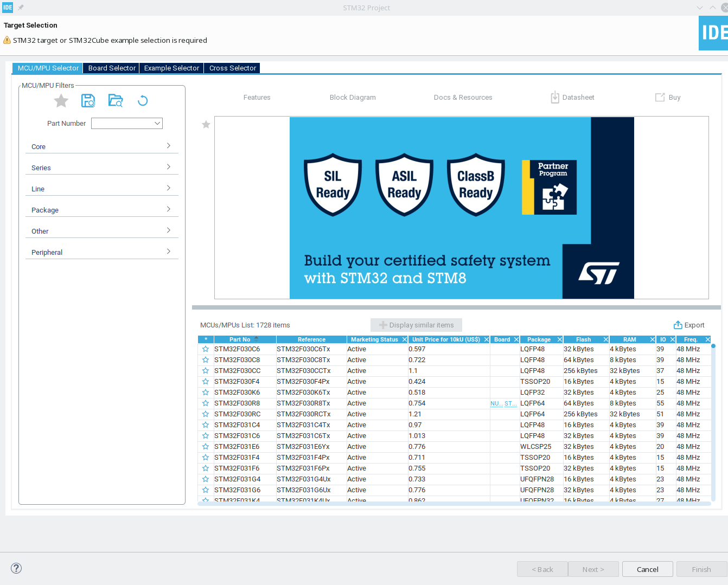
Task: Toggle favorite star for STM32F030R8
Action: pos(206,403)
